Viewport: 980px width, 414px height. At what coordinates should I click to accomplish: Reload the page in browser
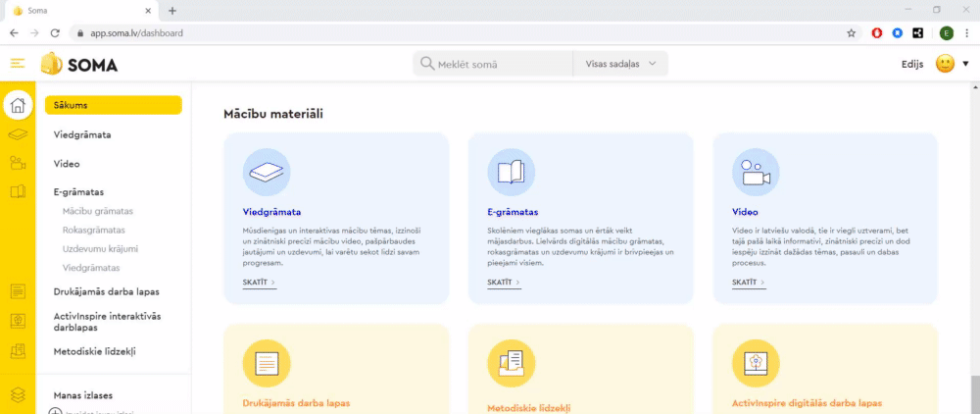pos(55,33)
